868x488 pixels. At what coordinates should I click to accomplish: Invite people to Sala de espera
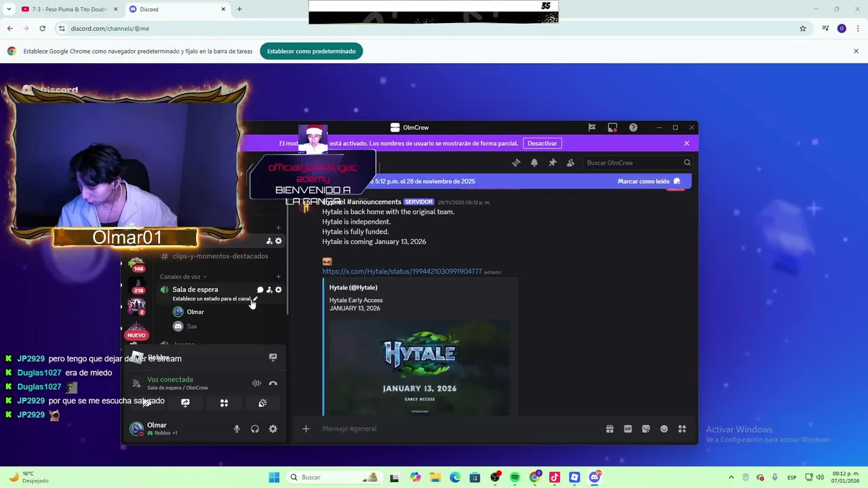pyautogui.click(x=269, y=290)
